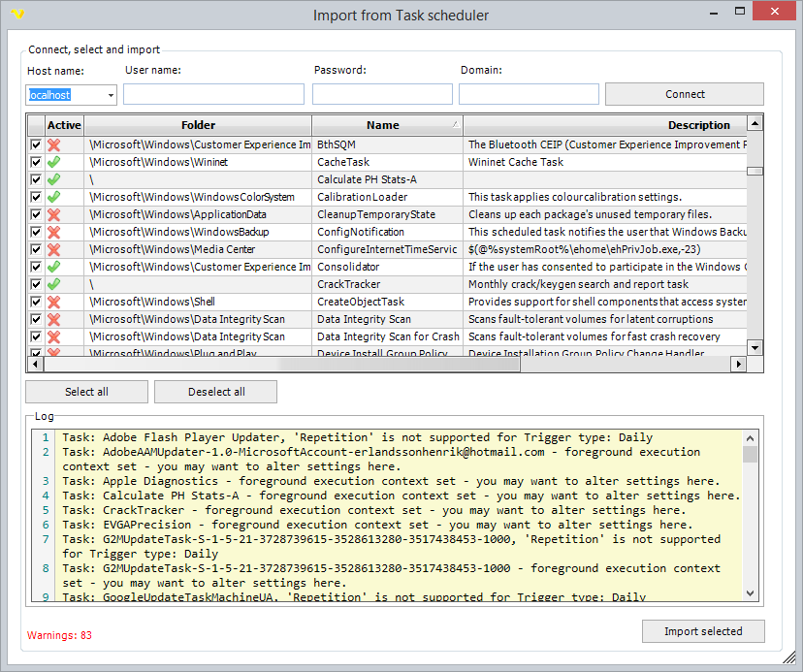Screen dimensions: 803x672
Task: Click the red cross icon for Data Integrity Scan
Action: [x=56, y=319]
